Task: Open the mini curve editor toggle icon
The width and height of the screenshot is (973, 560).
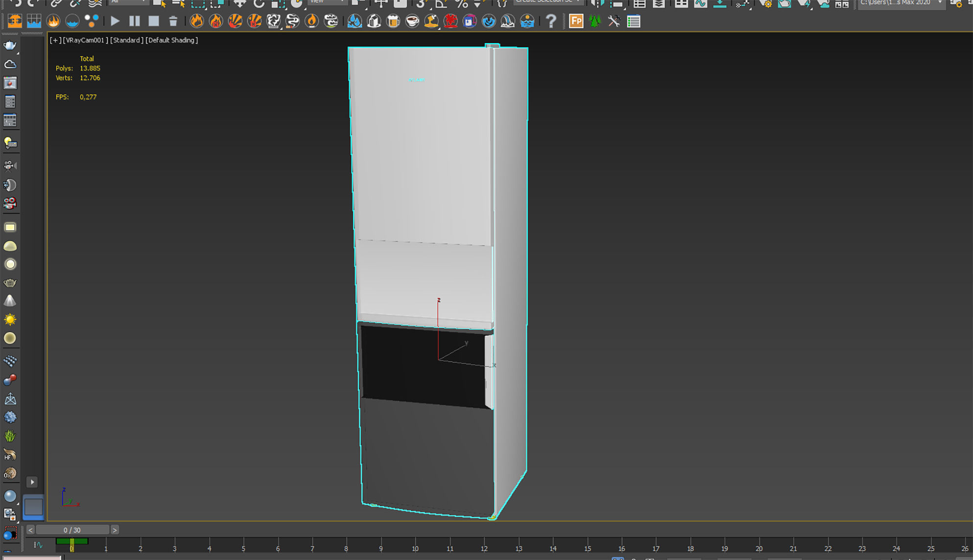Action: (38, 545)
